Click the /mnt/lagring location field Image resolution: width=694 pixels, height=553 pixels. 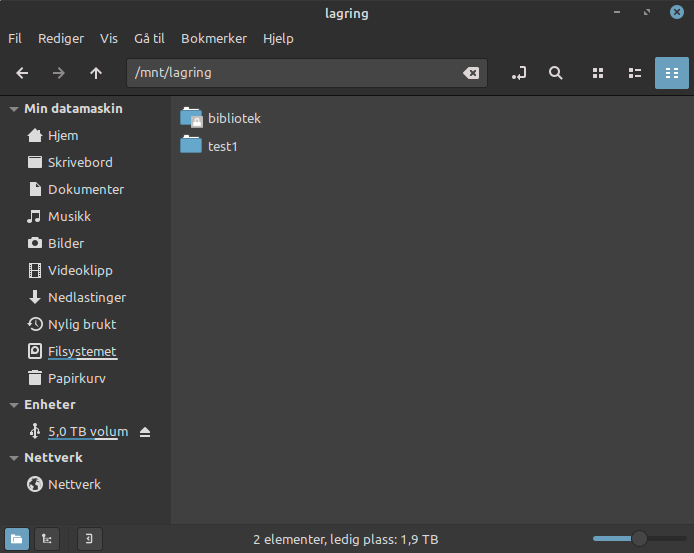(x=307, y=73)
